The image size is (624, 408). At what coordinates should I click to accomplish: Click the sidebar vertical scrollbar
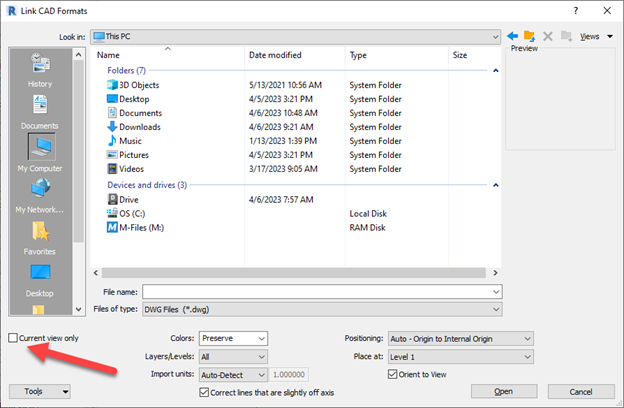pyautogui.click(x=78, y=150)
